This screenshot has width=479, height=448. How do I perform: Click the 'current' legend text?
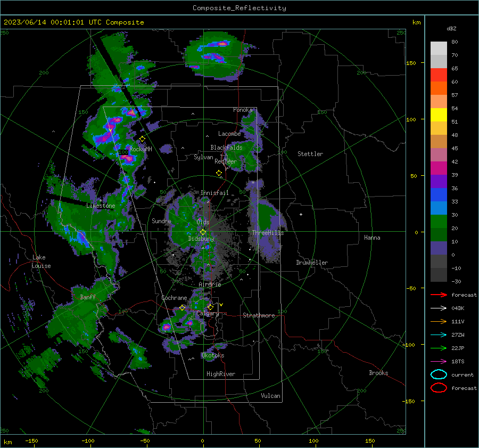click(463, 375)
